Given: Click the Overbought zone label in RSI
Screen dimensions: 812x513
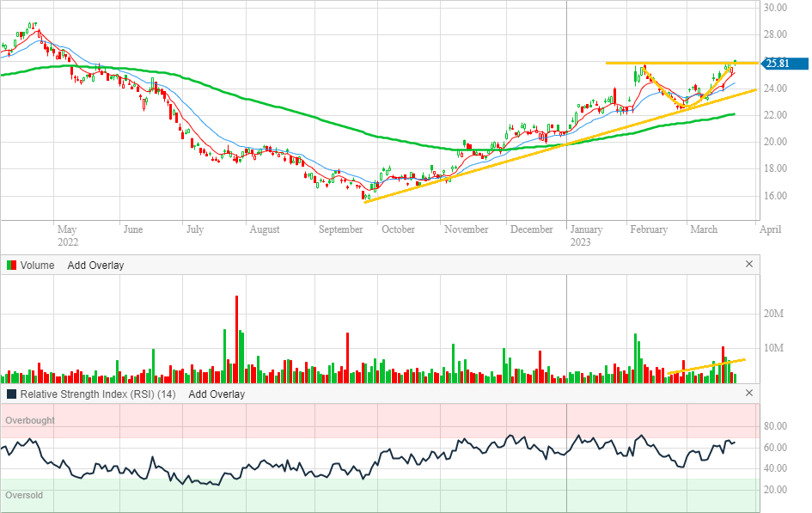Looking at the screenshot, I should click(x=30, y=420).
